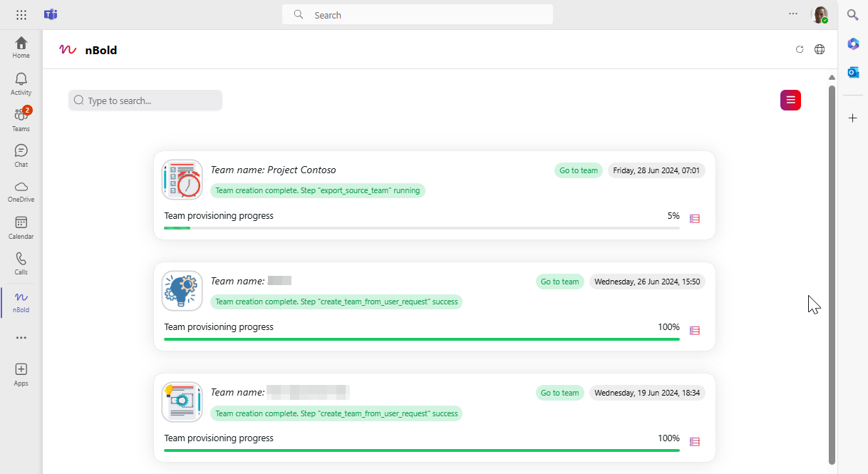This screenshot has height=474, width=868.
Task: Open the app launcher waffle grid
Action: click(21, 15)
